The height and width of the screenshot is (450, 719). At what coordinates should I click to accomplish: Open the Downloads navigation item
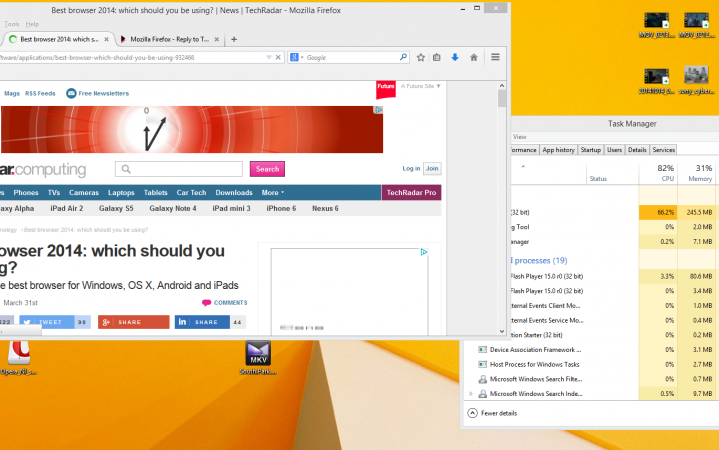pyautogui.click(x=234, y=193)
